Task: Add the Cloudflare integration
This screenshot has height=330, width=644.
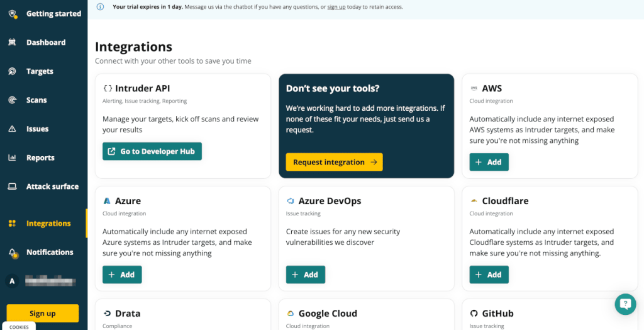Action: [489, 275]
